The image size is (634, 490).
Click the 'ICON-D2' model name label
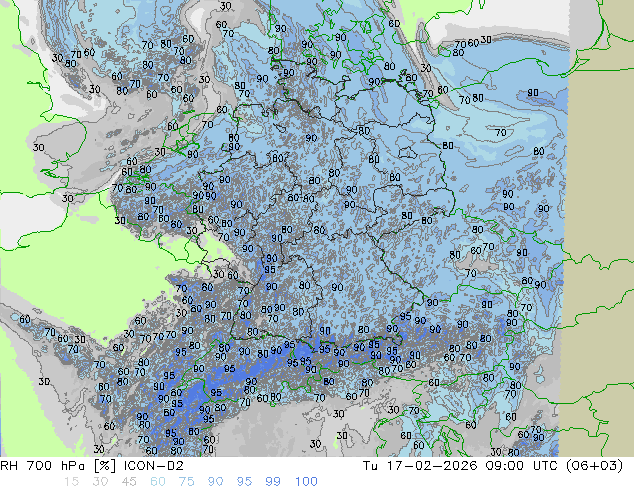(x=154, y=466)
